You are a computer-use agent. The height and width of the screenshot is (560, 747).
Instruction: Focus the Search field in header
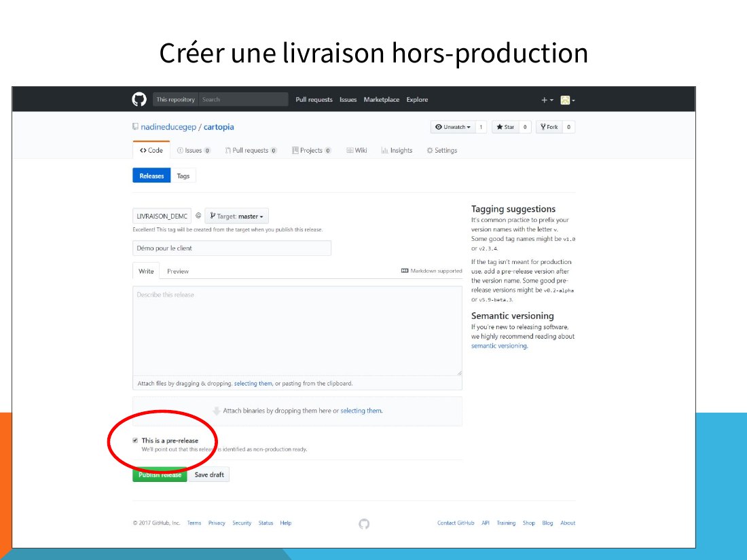click(243, 100)
